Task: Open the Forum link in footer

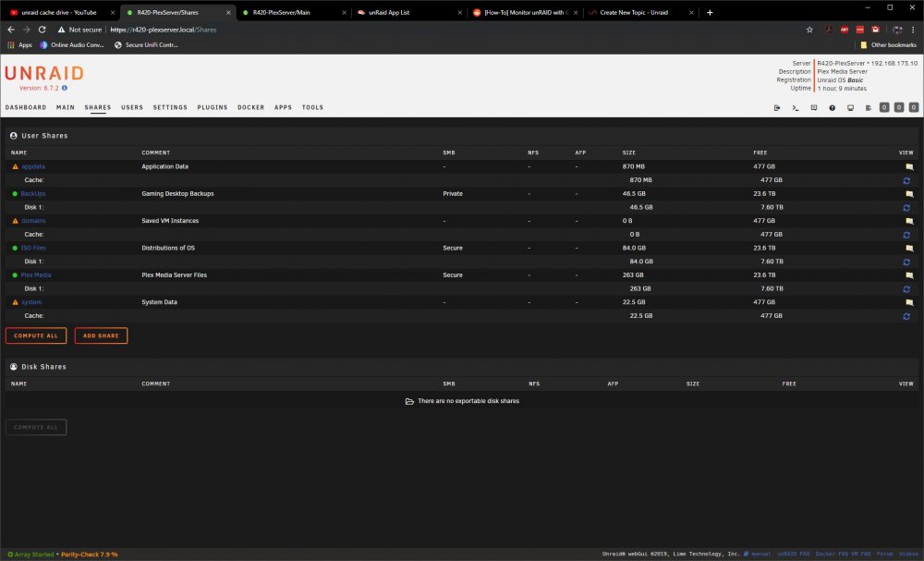Action: [884, 554]
